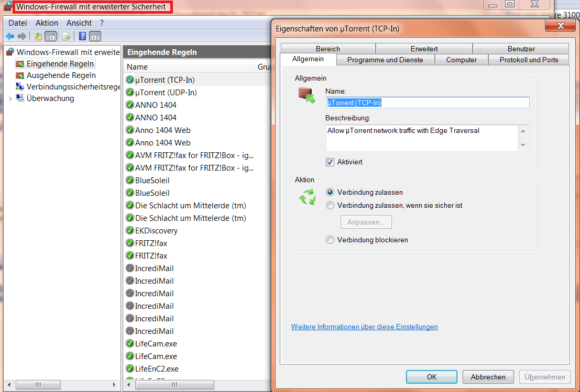
Task: Uncheck the Aktiviert checkbox
Action: 330,162
